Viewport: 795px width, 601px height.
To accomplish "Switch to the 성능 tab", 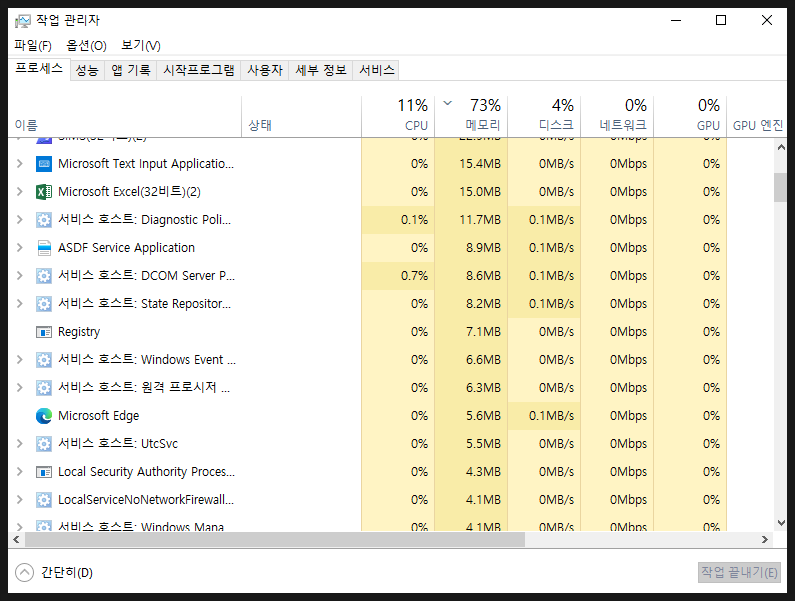I will click(87, 70).
